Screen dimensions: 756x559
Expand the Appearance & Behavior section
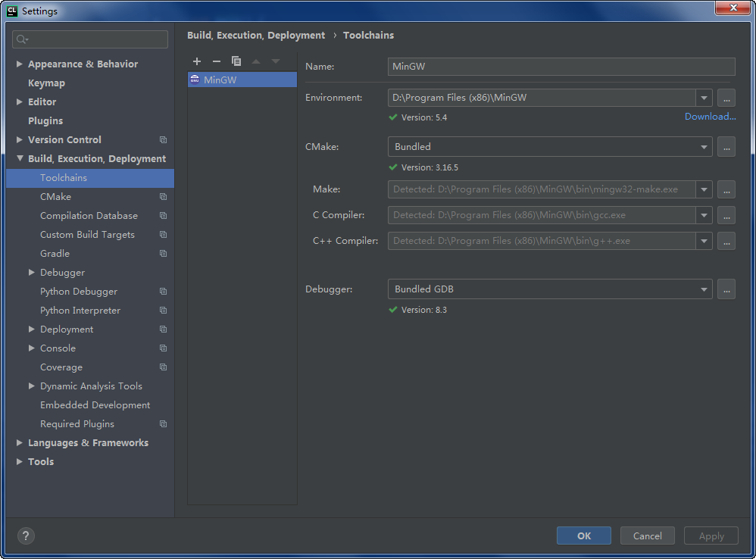click(x=20, y=64)
